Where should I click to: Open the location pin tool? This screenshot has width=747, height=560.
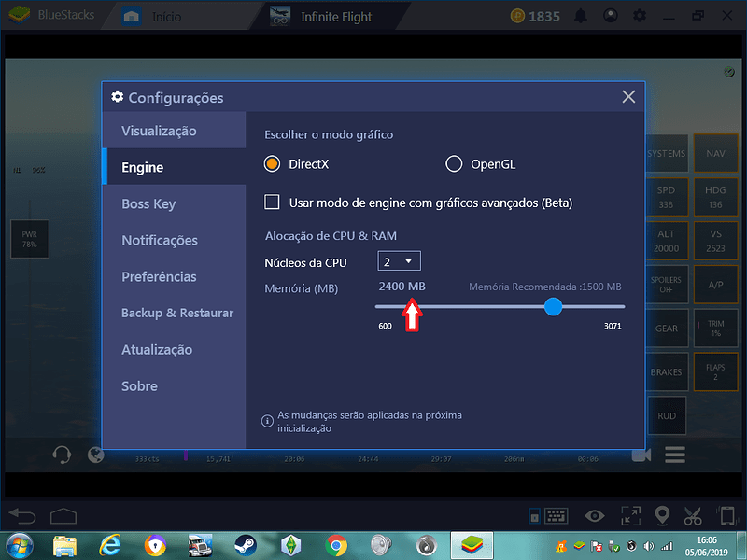tap(662, 516)
